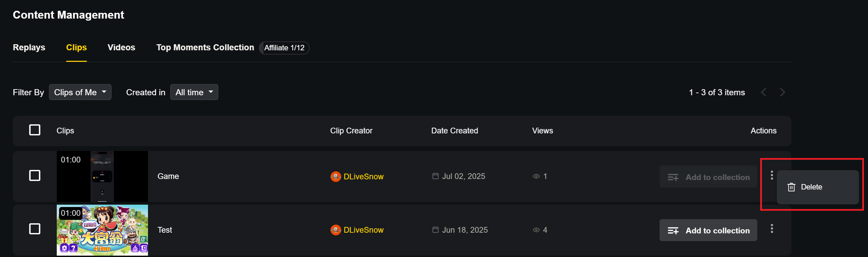Screen dimensions: 868x257
Task: Choose Delete from the clip menu
Action: (811, 187)
